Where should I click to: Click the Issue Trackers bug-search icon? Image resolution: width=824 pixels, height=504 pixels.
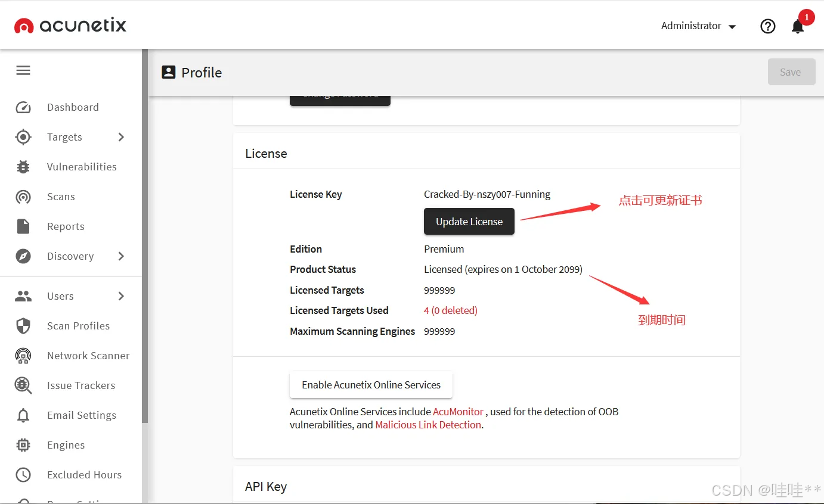23,385
